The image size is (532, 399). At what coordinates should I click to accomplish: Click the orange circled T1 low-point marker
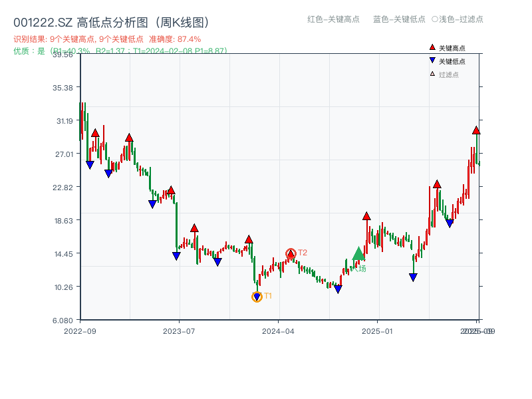pos(257,296)
